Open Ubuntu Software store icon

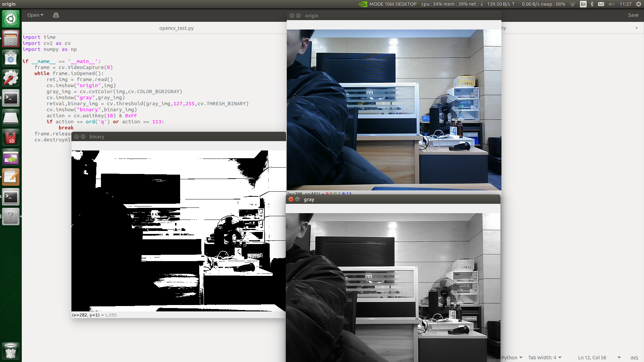point(11,58)
